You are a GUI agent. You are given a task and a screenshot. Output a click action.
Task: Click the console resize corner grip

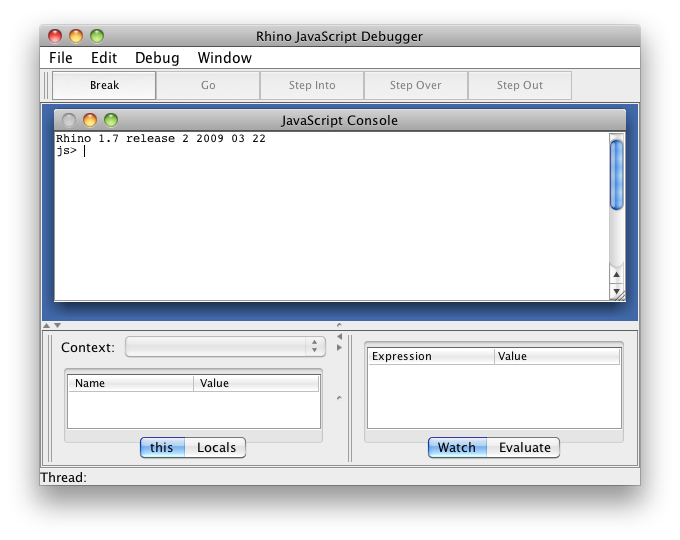click(x=620, y=295)
